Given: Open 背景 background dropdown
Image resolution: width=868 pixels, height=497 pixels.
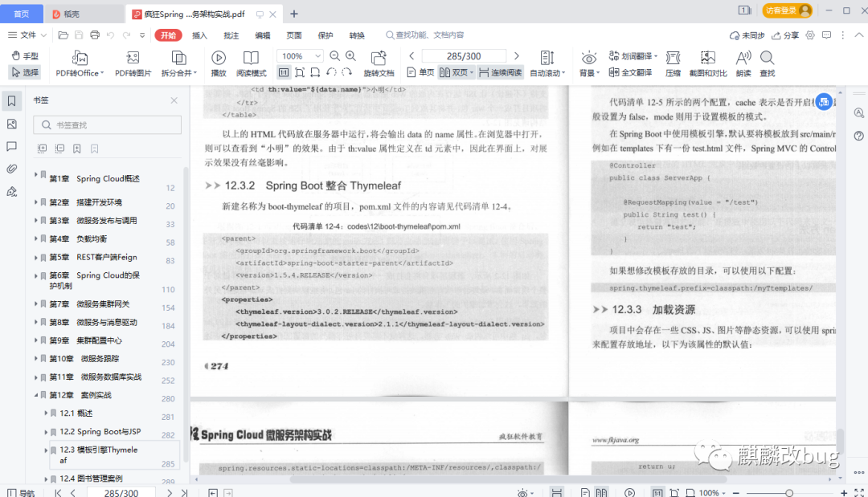Looking at the screenshot, I should click(589, 64).
